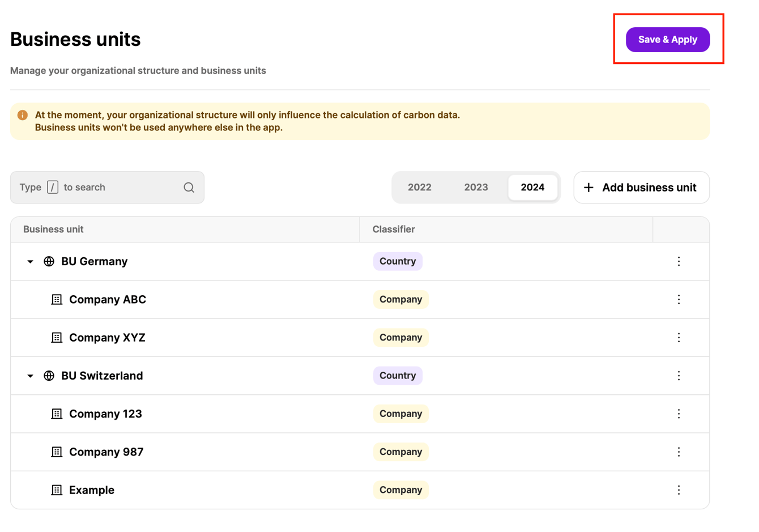Image resolution: width=759 pixels, height=532 pixels.
Task: Open the three-dot menu for Example row
Action: [679, 490]
